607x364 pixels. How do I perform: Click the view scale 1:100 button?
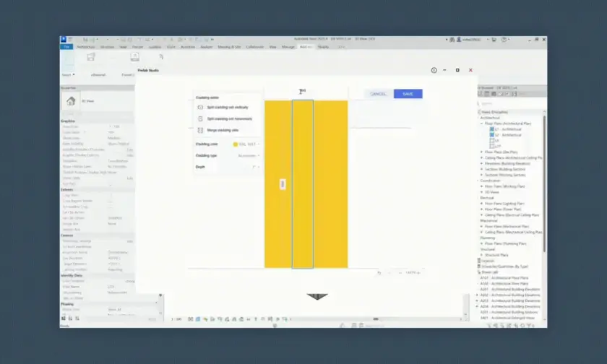[x=176, y=319]
